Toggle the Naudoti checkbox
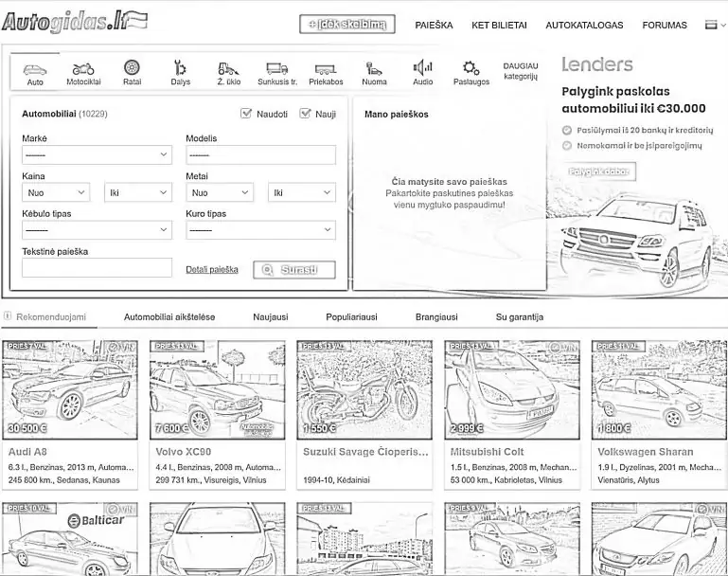 point(246,114)
